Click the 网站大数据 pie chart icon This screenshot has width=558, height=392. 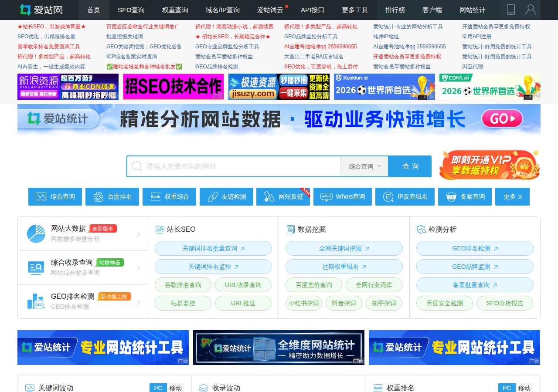tap(36, 234)
